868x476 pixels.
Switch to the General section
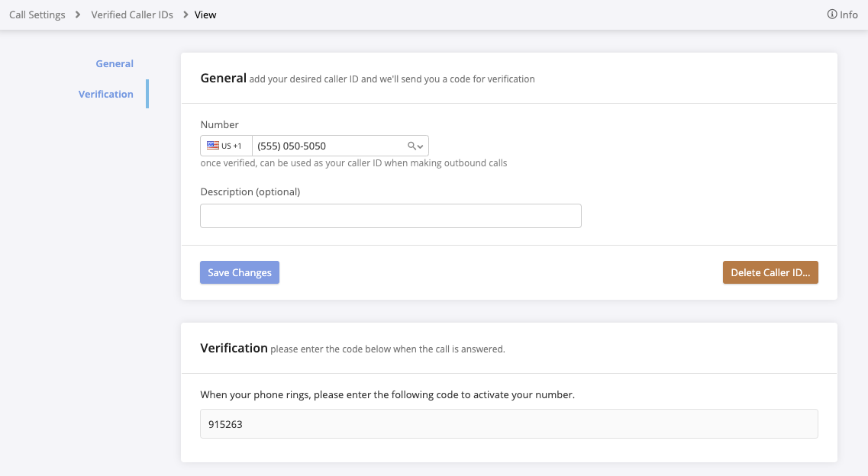click(115, 63)
